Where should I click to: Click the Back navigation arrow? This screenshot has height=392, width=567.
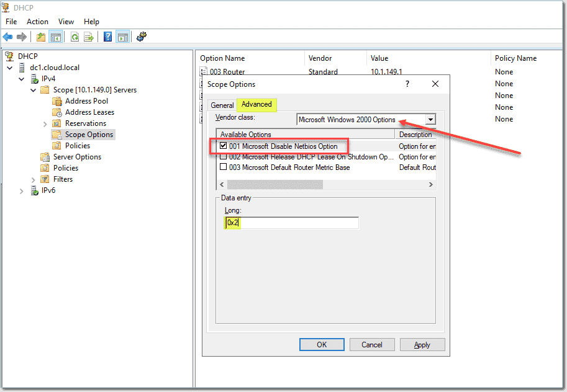pos(7,36)
